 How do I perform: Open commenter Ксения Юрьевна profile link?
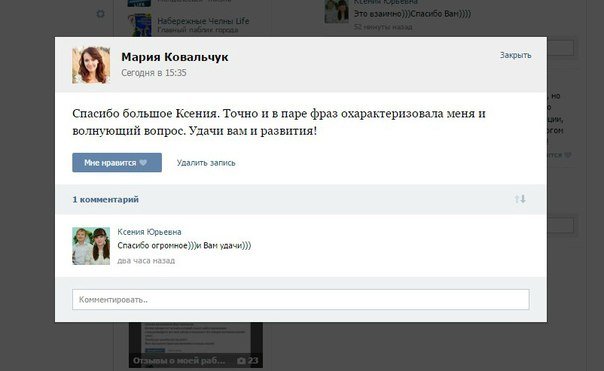pos(149,232)
